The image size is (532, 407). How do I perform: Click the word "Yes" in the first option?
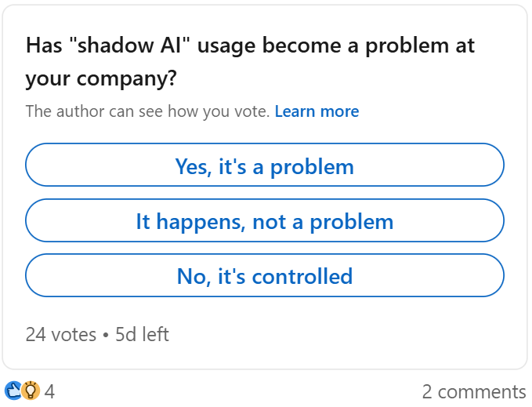pyautogui.click(x=193, y=166)
